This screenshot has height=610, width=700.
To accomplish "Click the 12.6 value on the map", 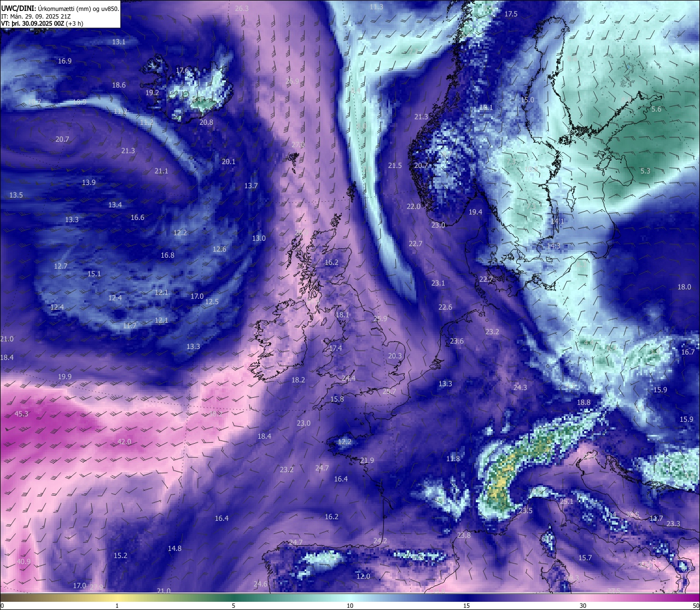I will (219, 249).
